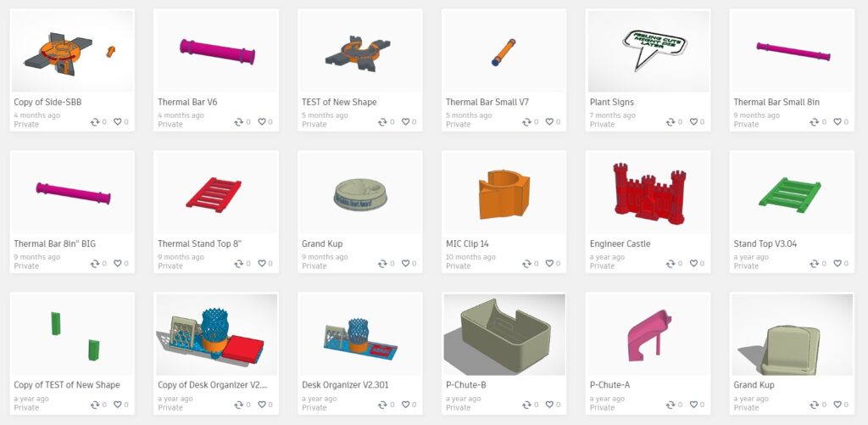Viewport: 868px width, 425px height.
Task: Click the remix icon on MIC Clip 14
Action: pos(526,264)
